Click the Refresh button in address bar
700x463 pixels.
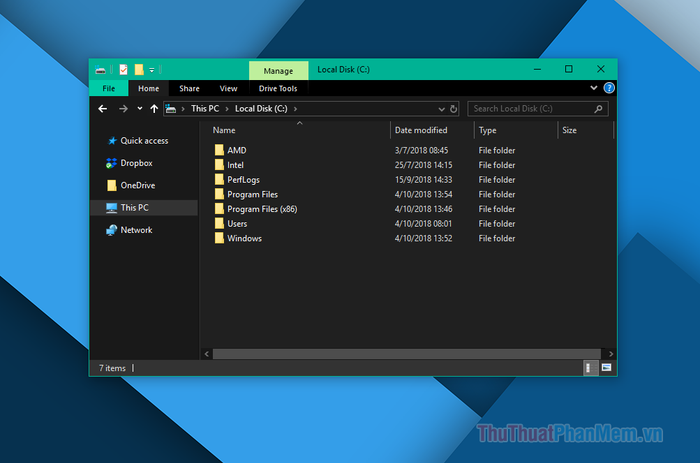(x=454, y=108)
